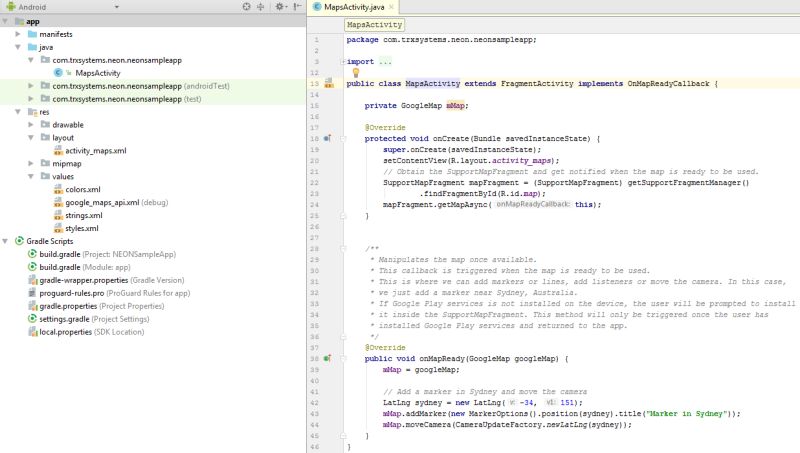The height and width of the screenshot is (453, 800).
Task: Click the override gutter icon beside onCreate
Action: click(327, 138)
